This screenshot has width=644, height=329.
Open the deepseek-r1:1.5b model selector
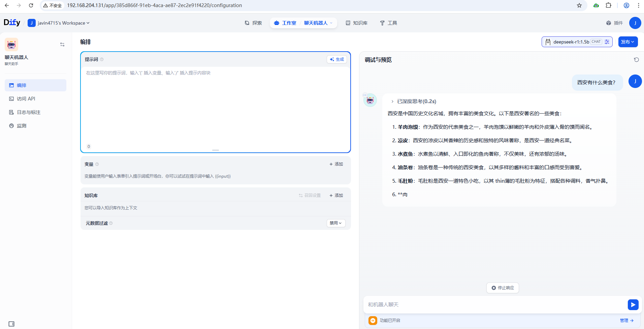coord(577,42)
